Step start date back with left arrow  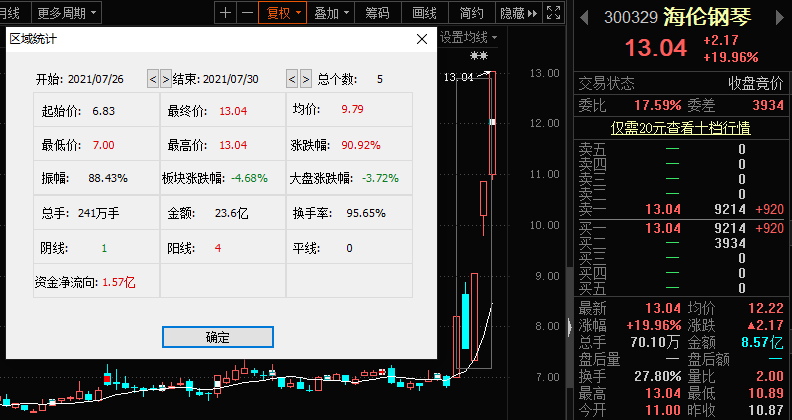(x=153, y=79)
